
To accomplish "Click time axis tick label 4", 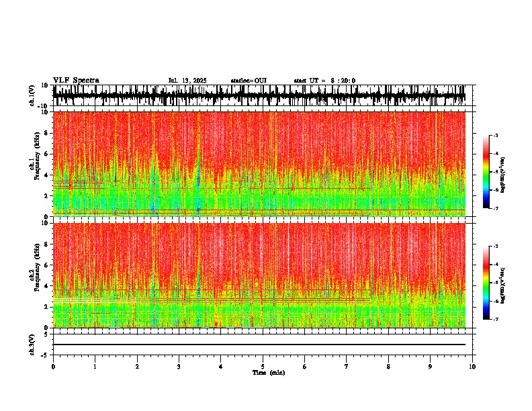I will (221, 367).
